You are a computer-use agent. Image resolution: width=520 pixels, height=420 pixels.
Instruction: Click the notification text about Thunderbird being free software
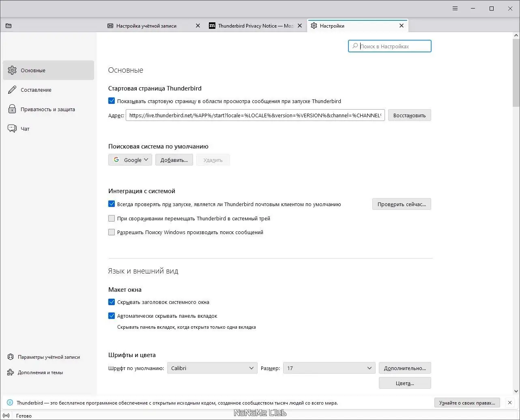coord(177,403)
